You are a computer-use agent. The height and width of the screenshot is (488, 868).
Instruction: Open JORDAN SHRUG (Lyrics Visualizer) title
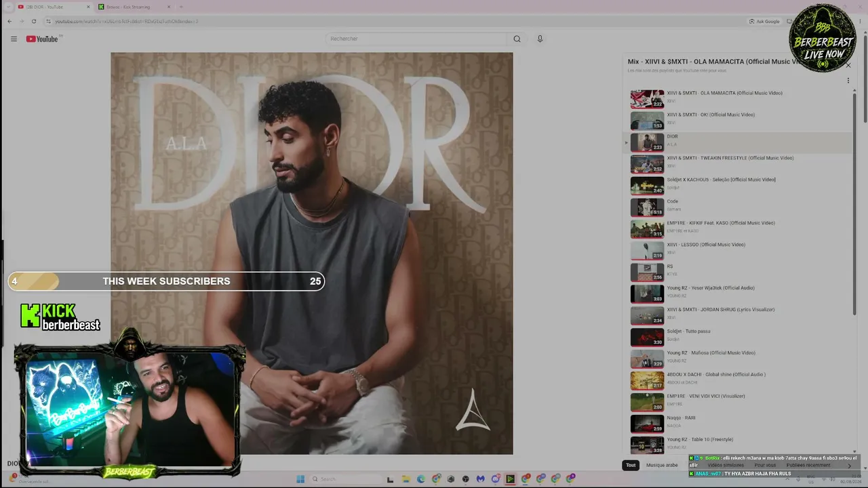tap(720, 310)
